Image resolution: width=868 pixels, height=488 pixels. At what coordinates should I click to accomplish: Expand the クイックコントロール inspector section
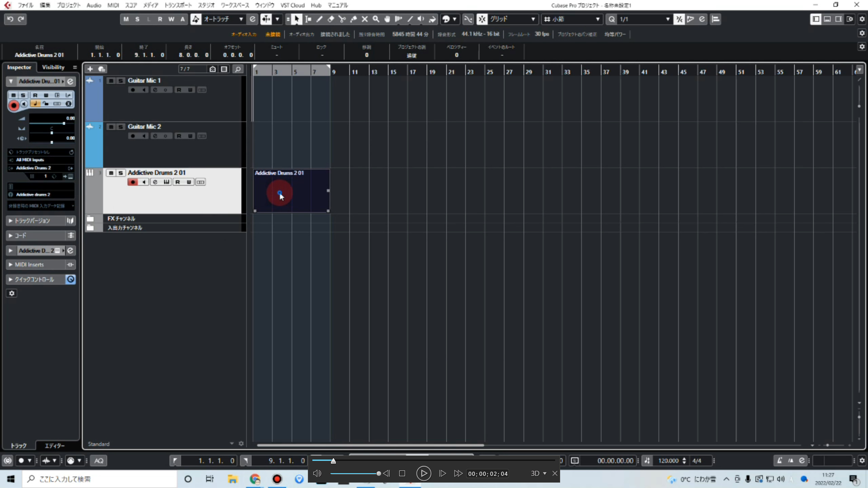pyautogui.click(x=10, y=279)
